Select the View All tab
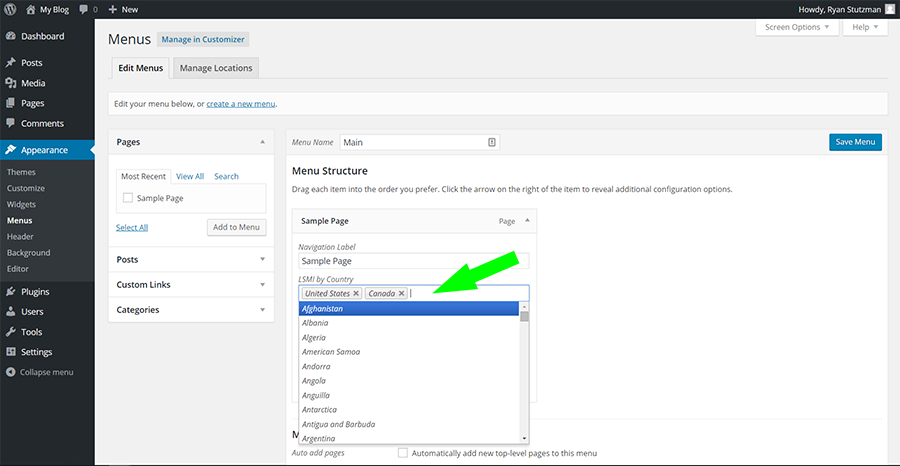Screen dimensions: 900x466 point(190,176)
